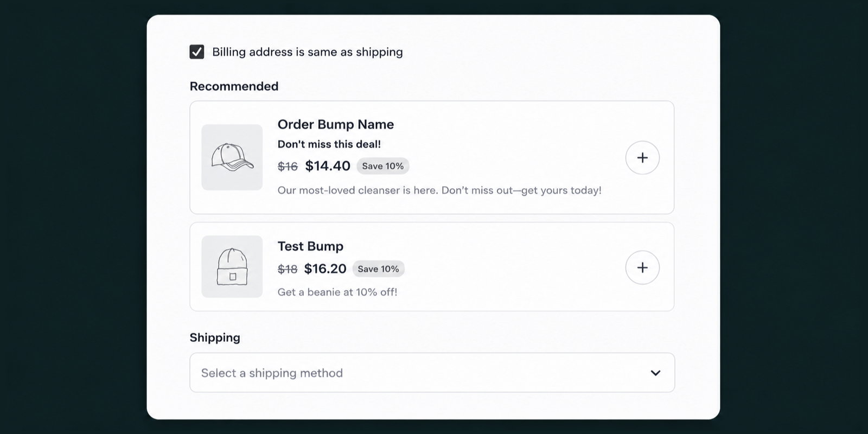Click the crossed-out $16 price
The image size is (868, 434).
[288, 167]
